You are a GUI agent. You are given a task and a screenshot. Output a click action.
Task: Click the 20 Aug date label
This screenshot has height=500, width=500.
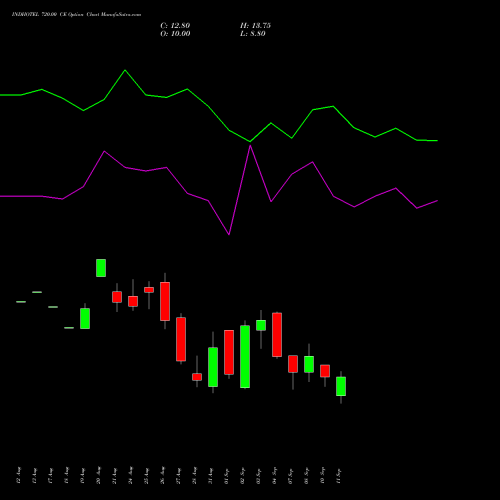99,475
